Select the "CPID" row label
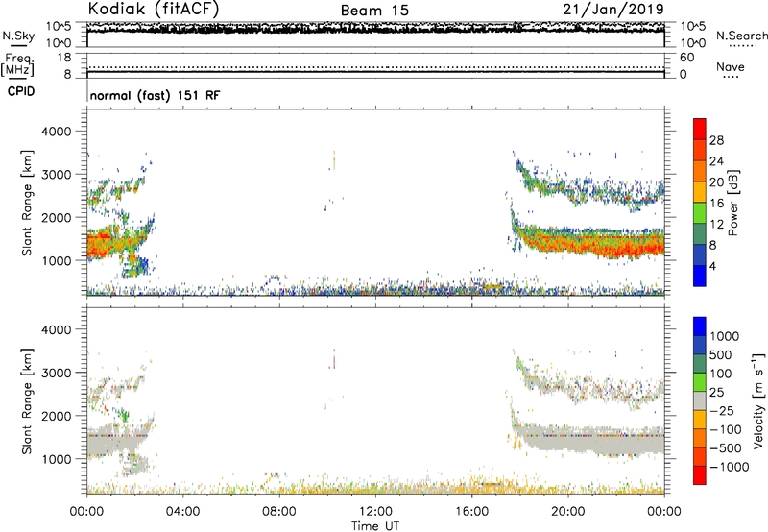The width and height of the screenshot is (768, 532). point(21,91)
